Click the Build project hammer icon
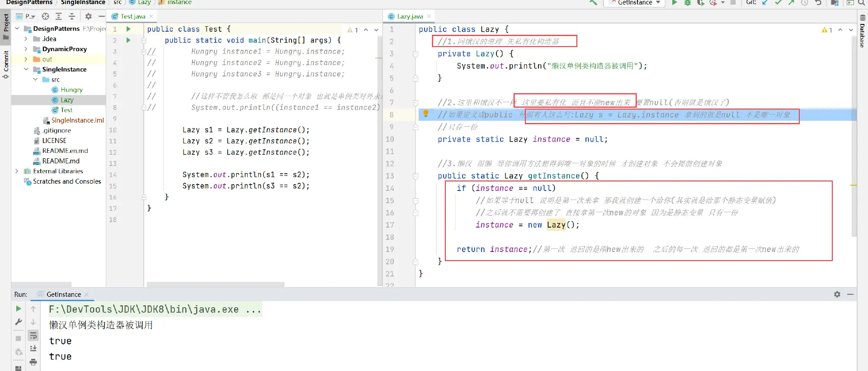868x371 pixels. click(593, 3)
